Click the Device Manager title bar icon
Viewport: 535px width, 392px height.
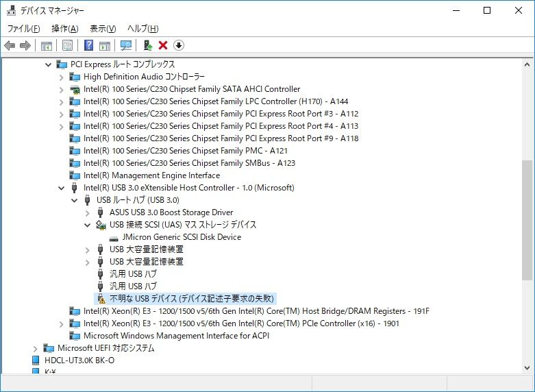tap(11, 10)
